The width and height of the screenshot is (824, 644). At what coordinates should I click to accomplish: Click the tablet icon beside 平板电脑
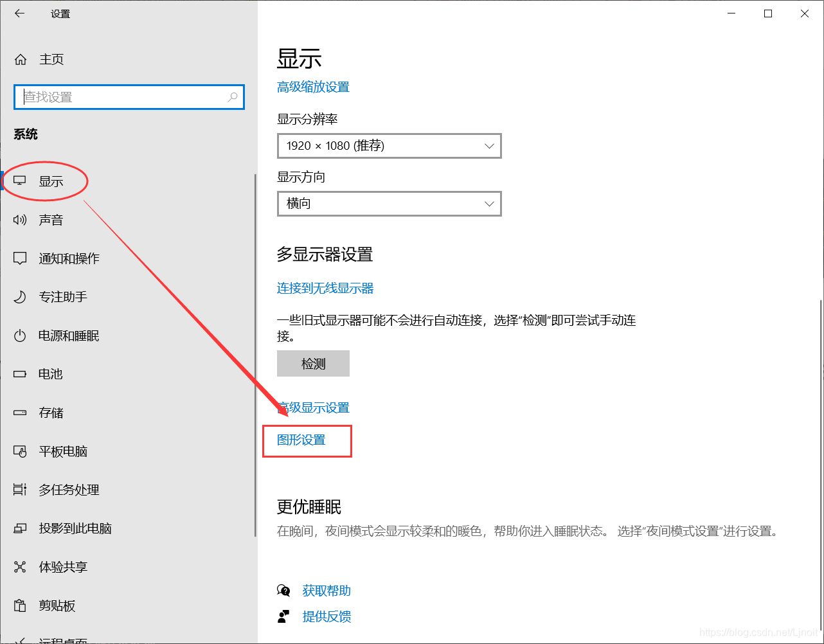click(20, 451)
